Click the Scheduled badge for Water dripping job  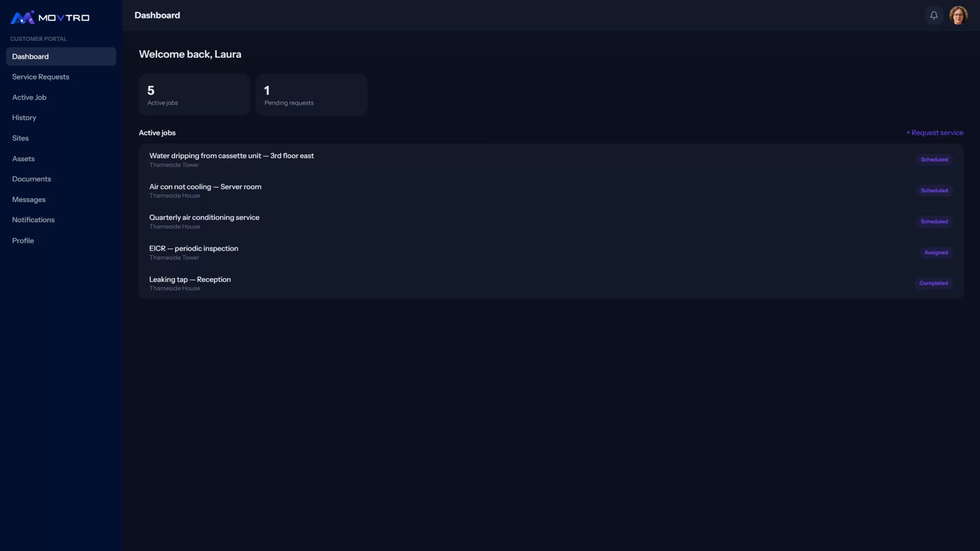[x=934, y=160]
